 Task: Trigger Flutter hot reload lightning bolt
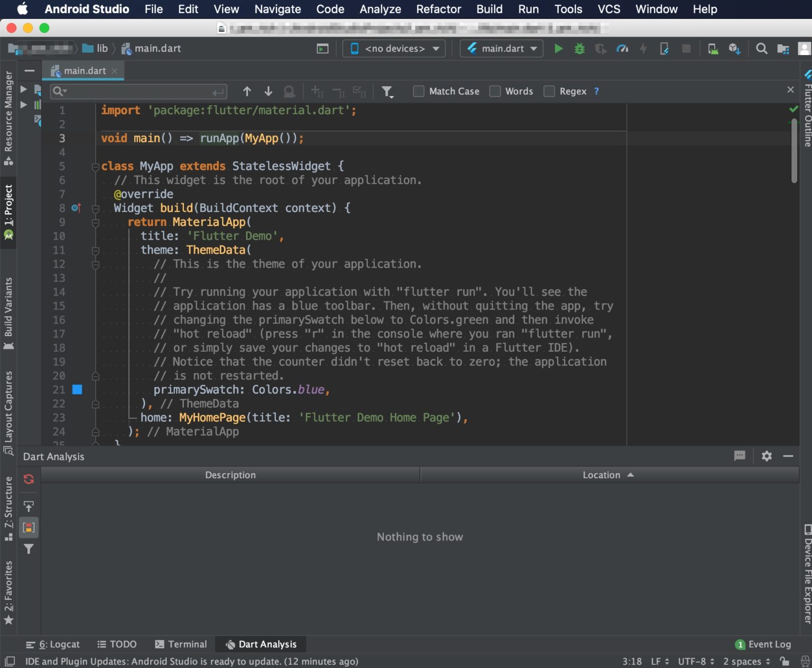click(x=643, y=48)
